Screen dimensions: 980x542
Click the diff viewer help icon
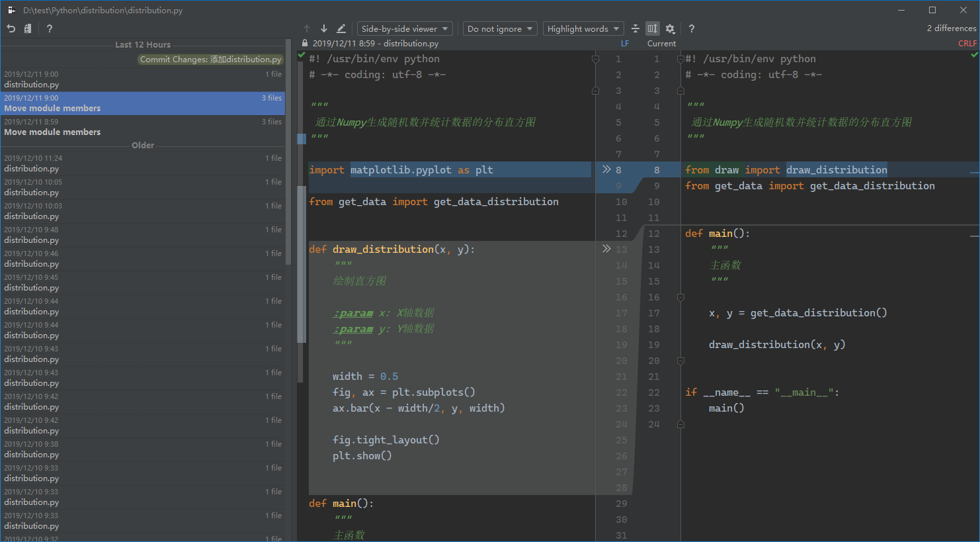click(691, 28)
